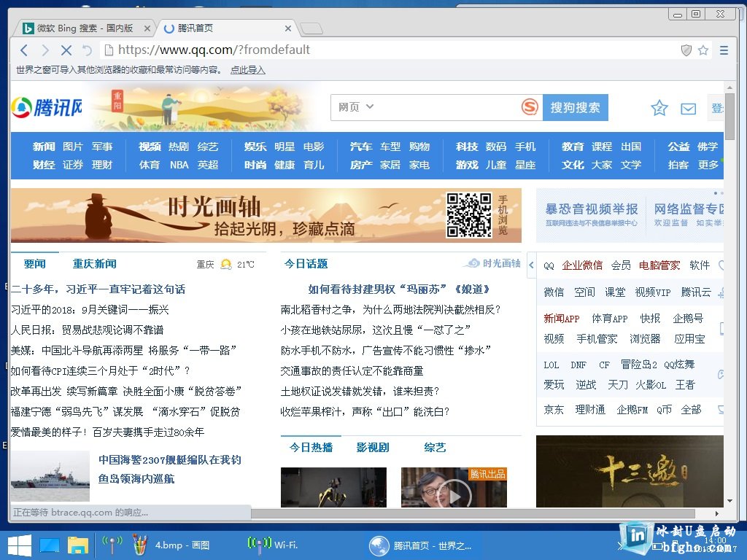747x560 pixels.
Task: Open the 电脑管家 link
Action: (659, 265)
